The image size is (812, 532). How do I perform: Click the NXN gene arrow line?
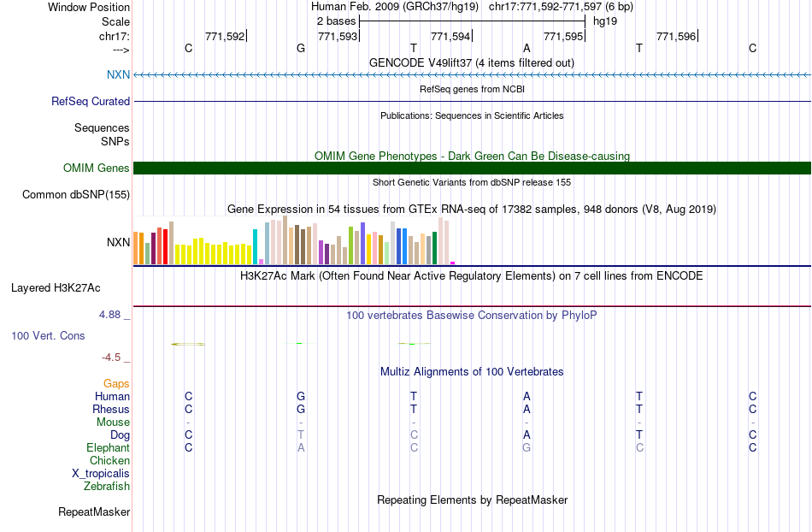[x=472, y=75]
